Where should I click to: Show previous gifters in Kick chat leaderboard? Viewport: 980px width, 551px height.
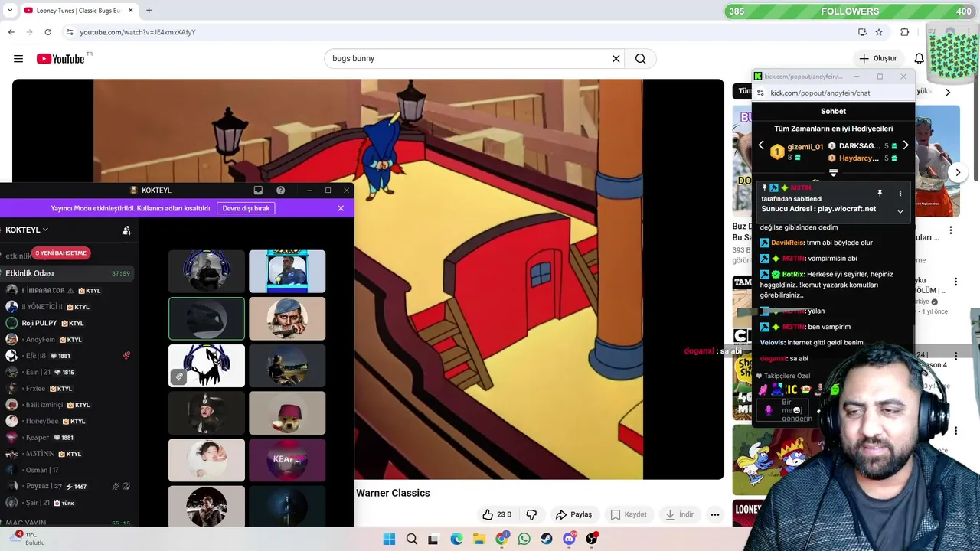tap(761, 145)
